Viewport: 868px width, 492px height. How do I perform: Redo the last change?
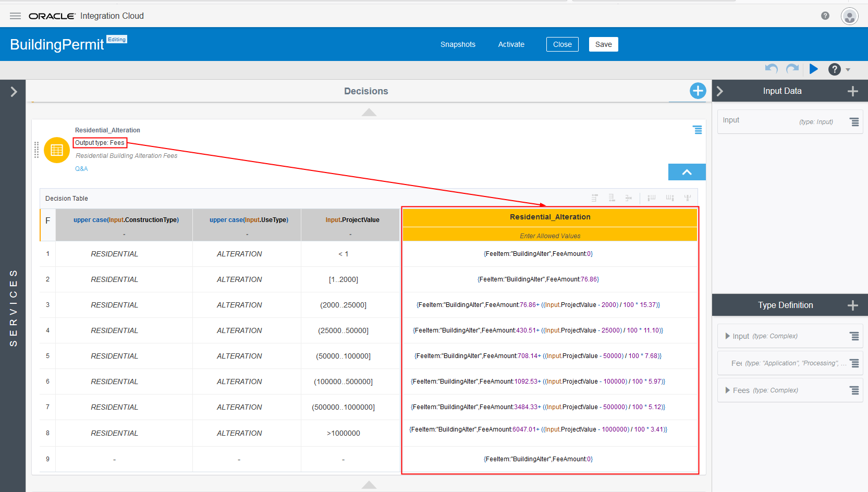coord(792,69)
